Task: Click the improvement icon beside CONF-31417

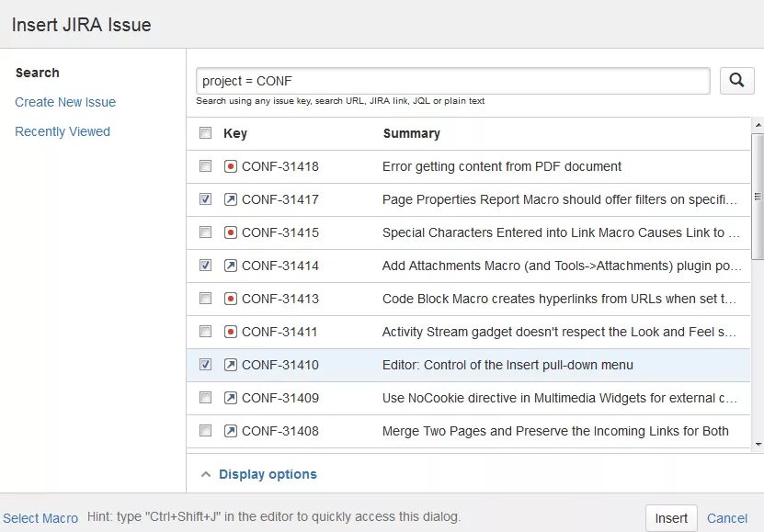Action: tap(231, 199)
